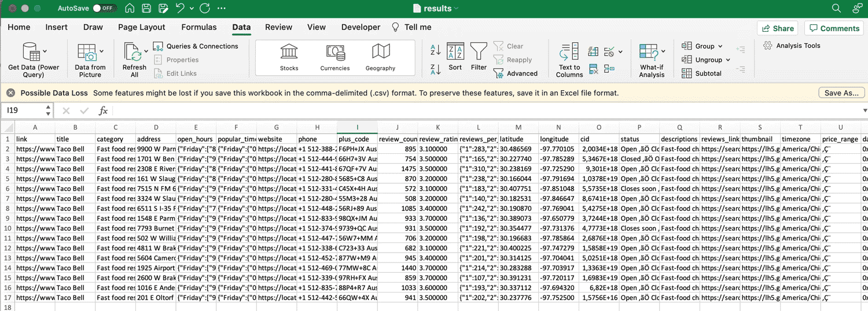Viewport: 868px width, 311px height.
Task: Click the formula bar fx icon
Action: (103, 110)
